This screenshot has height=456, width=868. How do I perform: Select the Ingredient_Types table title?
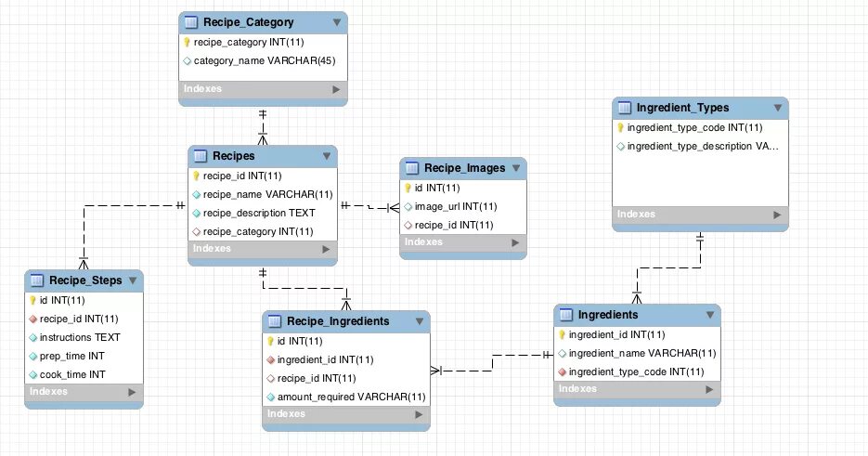pyautogui.click(x=682, y=108)
